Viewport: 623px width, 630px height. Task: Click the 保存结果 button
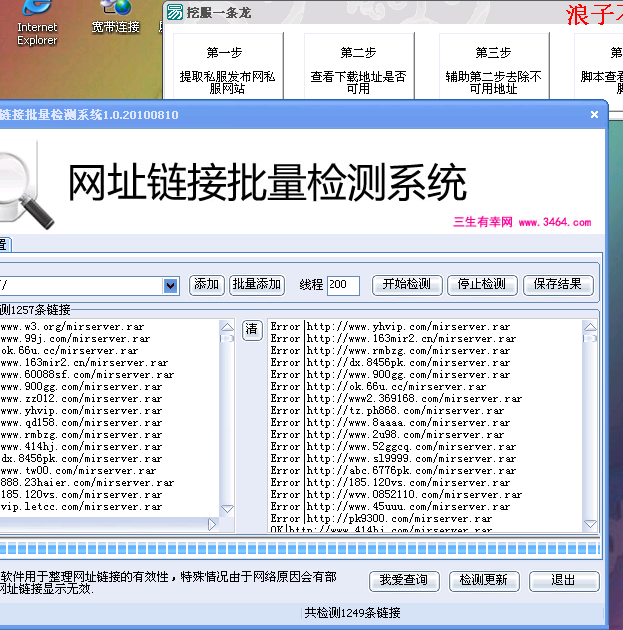[558, 285]
